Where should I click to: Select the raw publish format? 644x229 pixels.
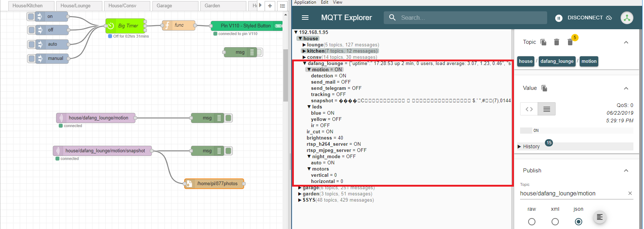pos(532,222)
